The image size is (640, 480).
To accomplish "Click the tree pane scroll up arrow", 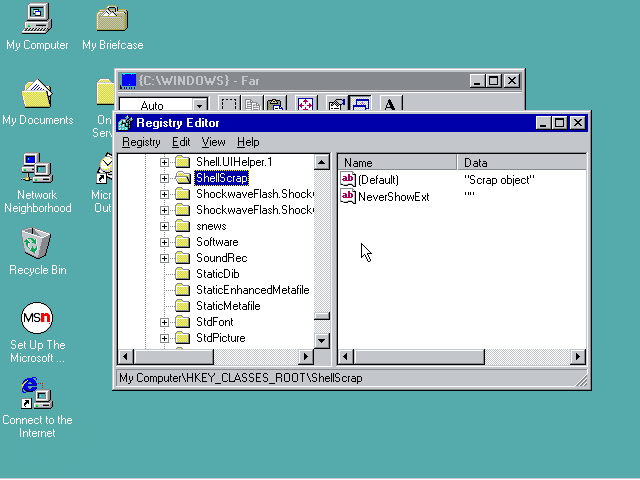I will pyautogui.click(x=322, y=162).
